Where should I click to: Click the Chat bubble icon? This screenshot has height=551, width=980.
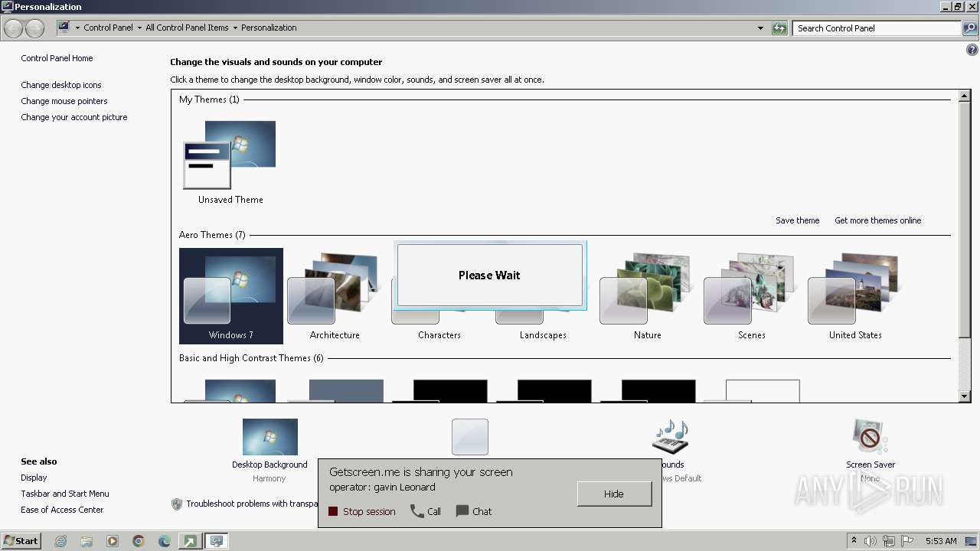tap(462, 511)
